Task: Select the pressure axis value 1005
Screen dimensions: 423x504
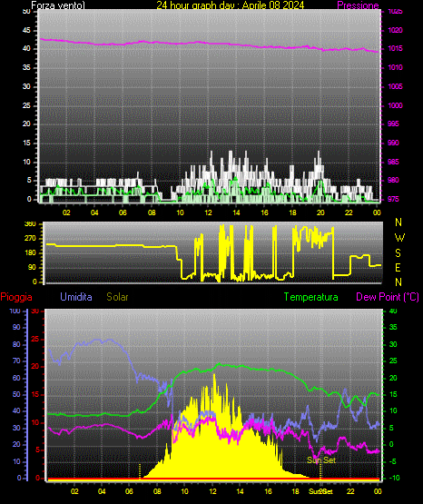Action: click(x=395, y=86)
